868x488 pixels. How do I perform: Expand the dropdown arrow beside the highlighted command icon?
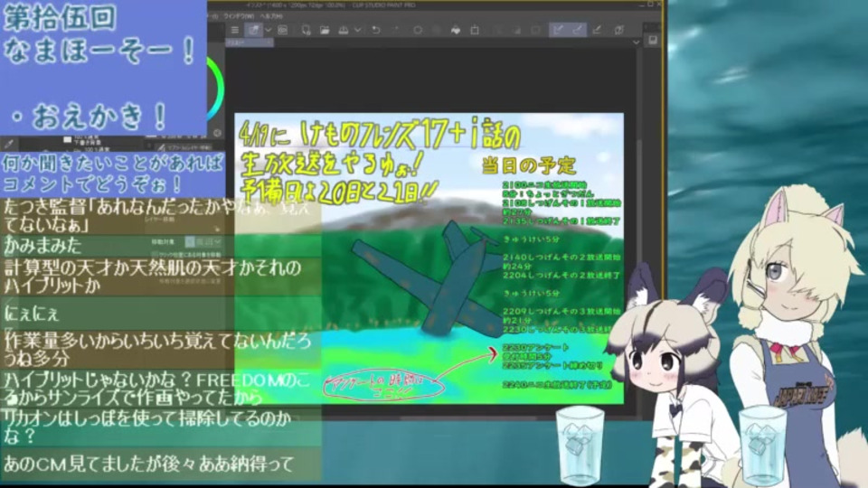(x=268, y=30)
